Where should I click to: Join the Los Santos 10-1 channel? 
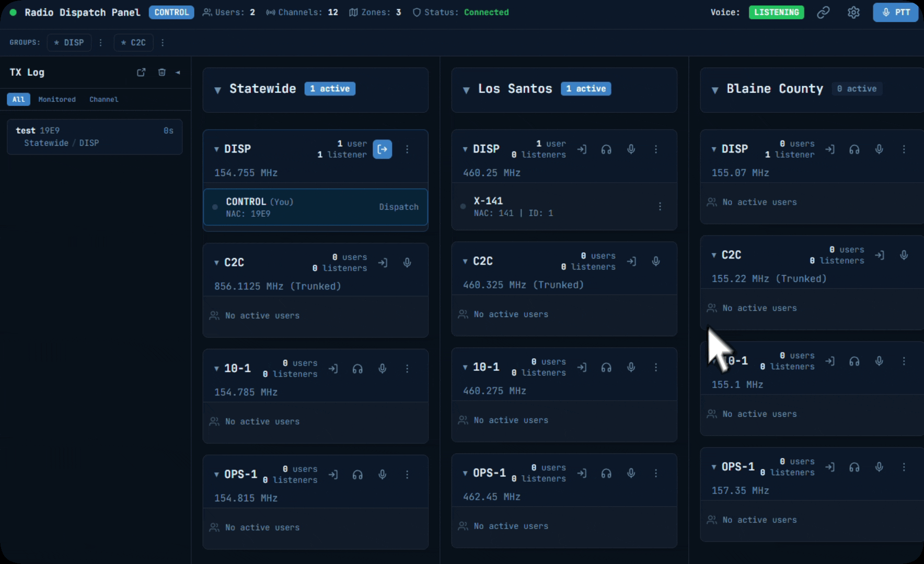pyautogui.click(x=582, y=368)
